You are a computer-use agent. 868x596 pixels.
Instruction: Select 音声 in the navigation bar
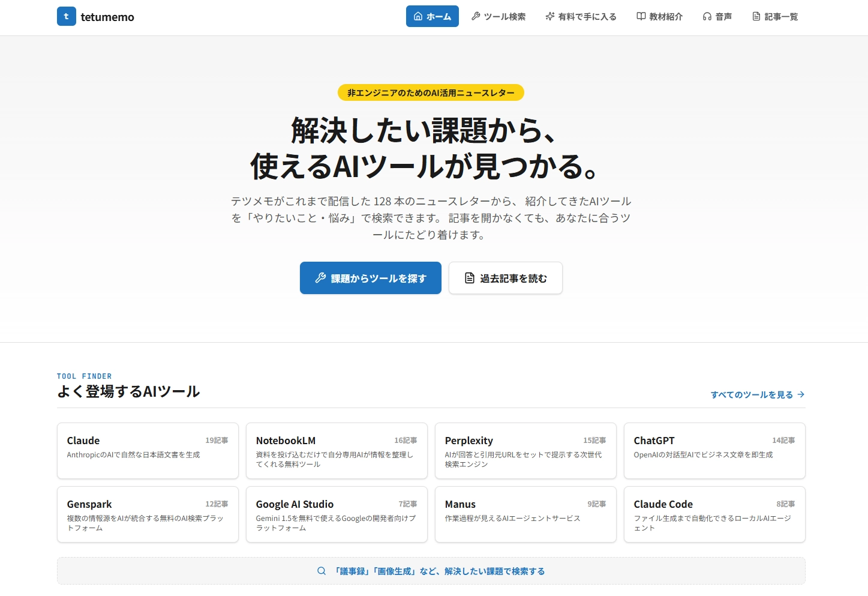717,16
